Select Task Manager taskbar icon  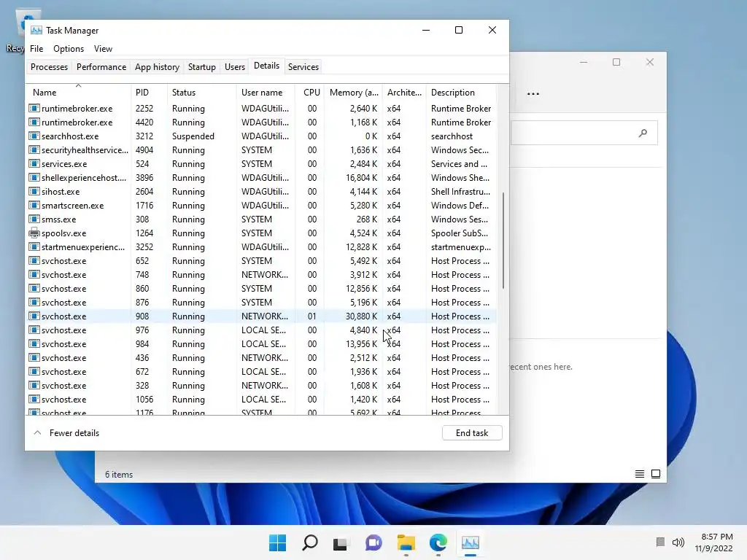pyautogui.click(x=471, y=542)
